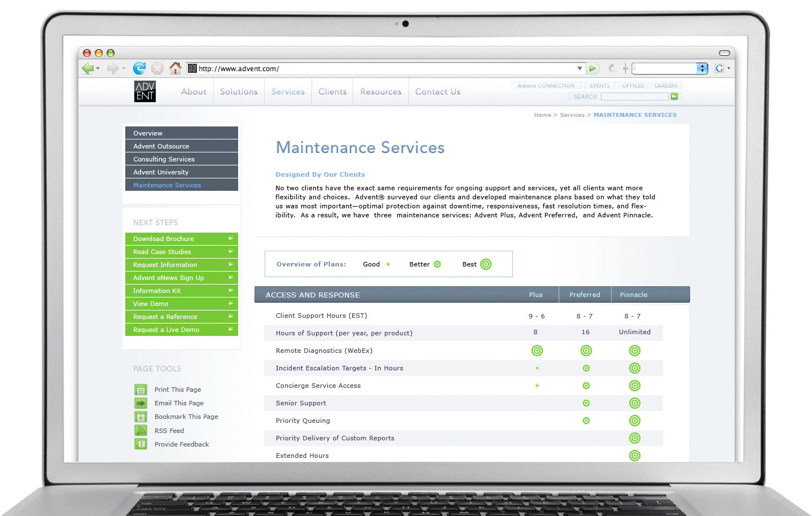The image size is (812, 516).
Task: Click the browser toolbar search field
Action: (x=665, y=68)
